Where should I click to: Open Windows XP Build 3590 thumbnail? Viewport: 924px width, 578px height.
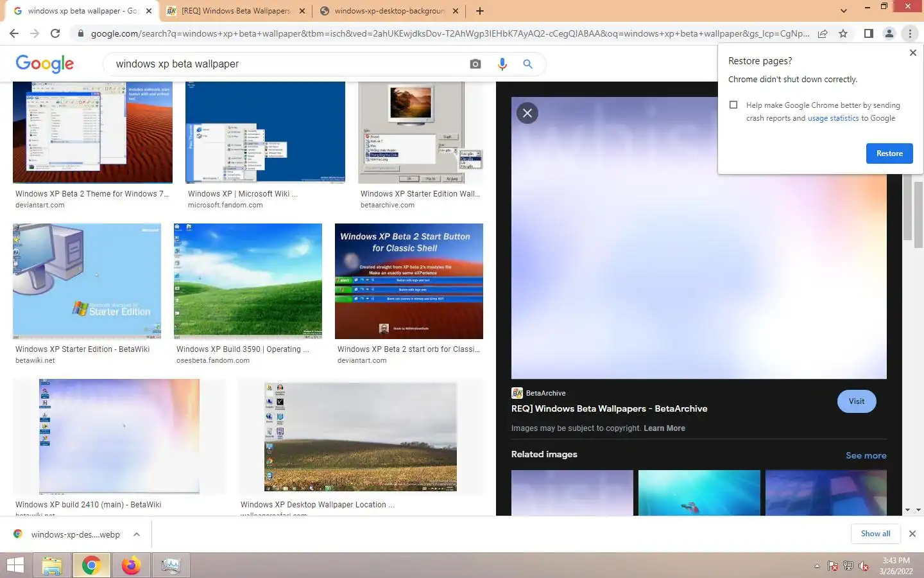coord(248,281)
